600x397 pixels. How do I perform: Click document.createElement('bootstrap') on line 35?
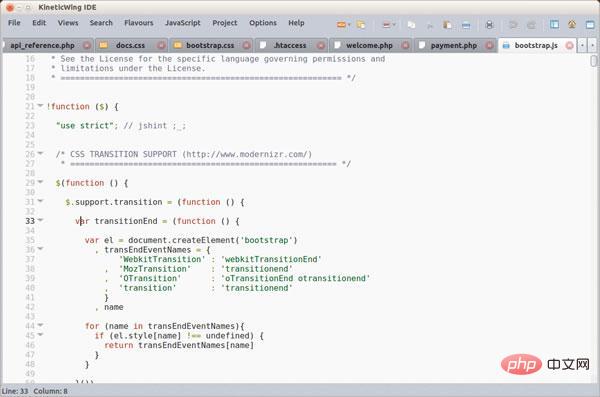click(x=212, y=240)
